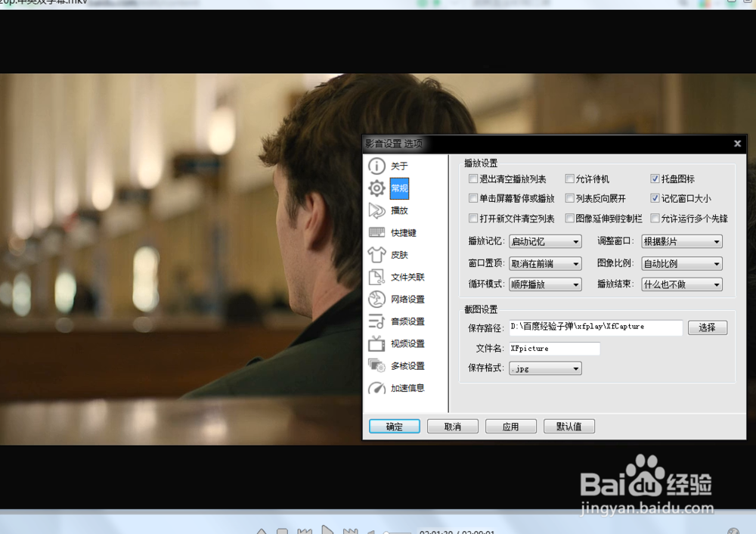Enable 单击屏幕暂停或播放 checkbox

(x=473, y=198)
